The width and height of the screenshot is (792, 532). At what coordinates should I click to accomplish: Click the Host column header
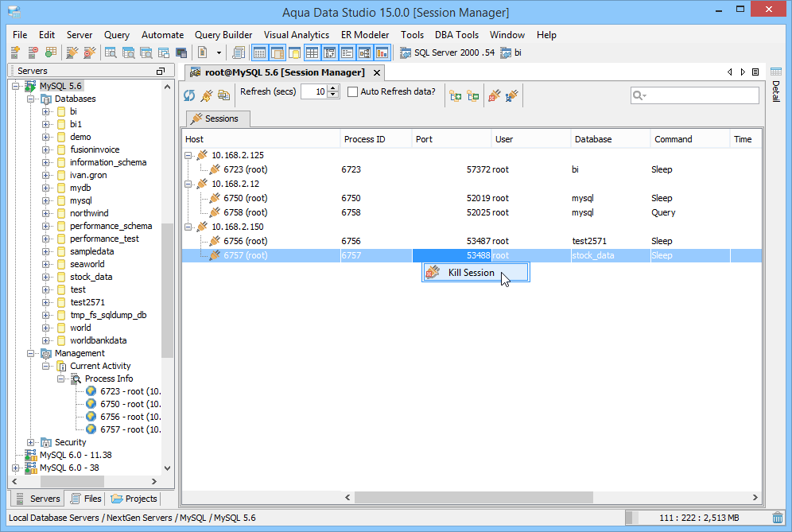pos(261,139)
